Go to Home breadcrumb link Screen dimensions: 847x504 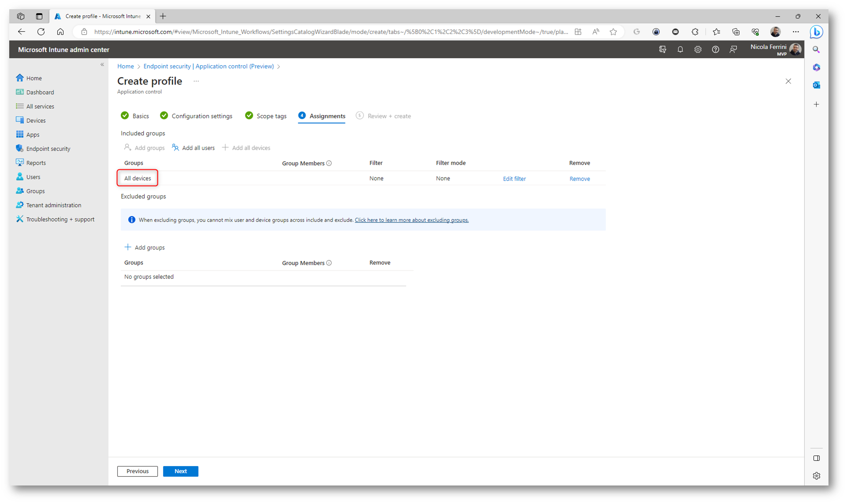click(x=126, y=66)
